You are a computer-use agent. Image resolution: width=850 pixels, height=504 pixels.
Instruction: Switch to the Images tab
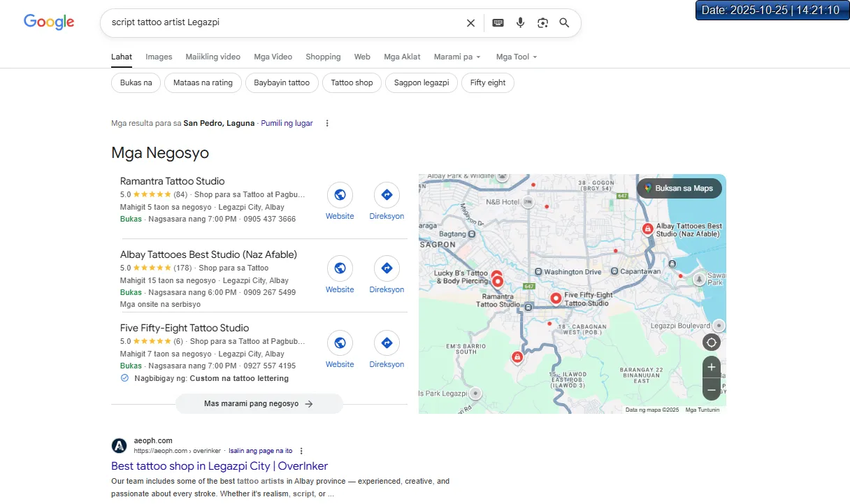[159, 57]
